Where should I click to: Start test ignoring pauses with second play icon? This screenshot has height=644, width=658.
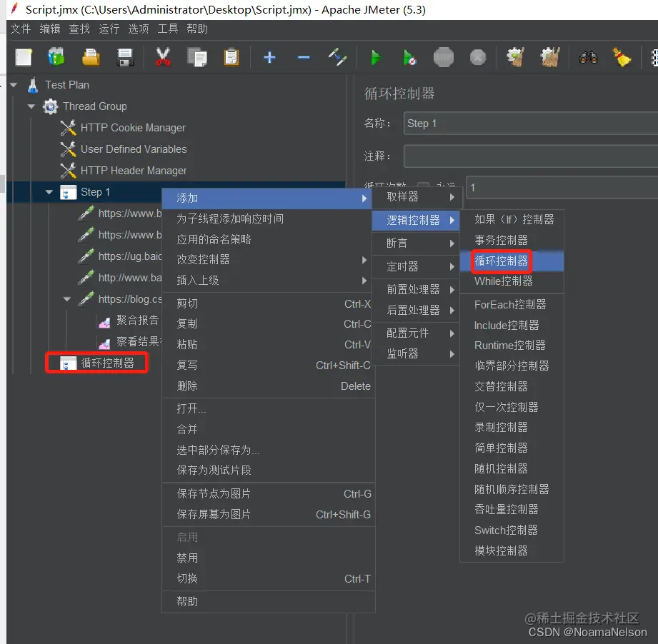[x=409, y=57]
